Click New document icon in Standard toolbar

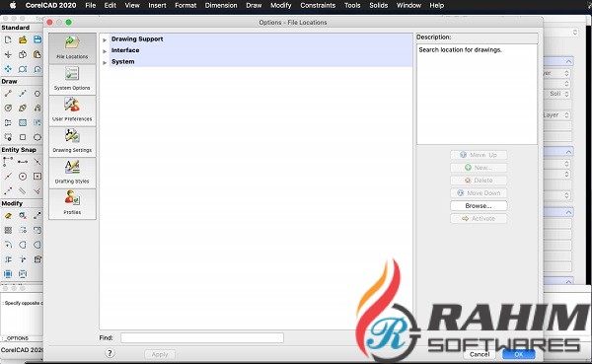click(x=8, y=39)
